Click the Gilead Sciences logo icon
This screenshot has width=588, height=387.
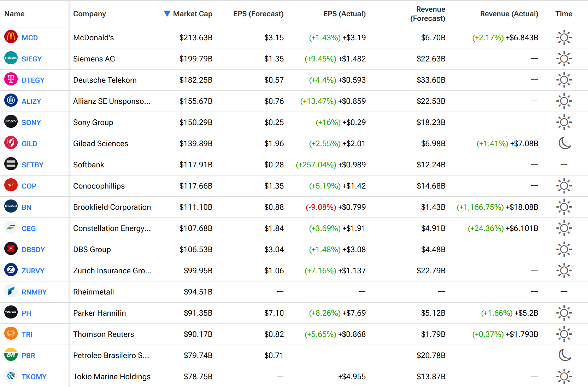click(11, 143)
